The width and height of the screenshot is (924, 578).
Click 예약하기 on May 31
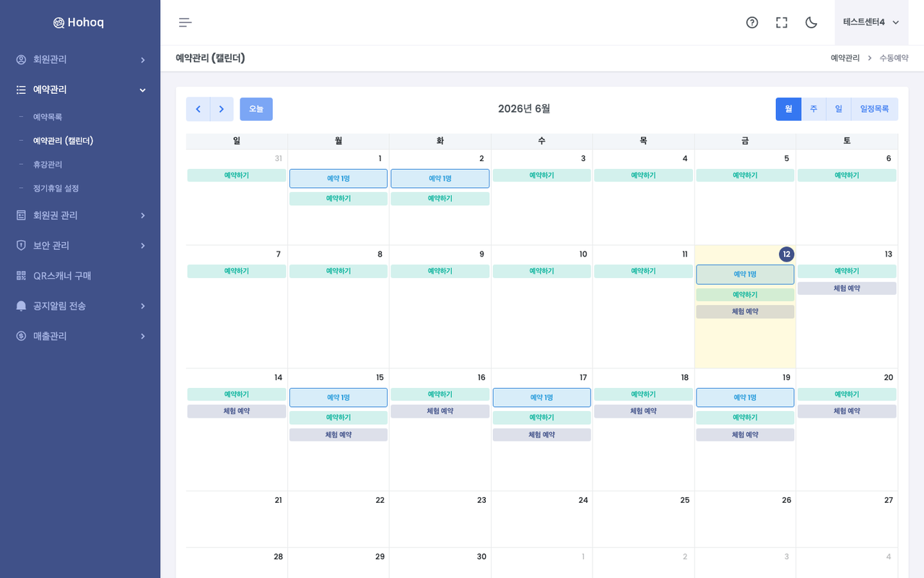click(237, 176)
